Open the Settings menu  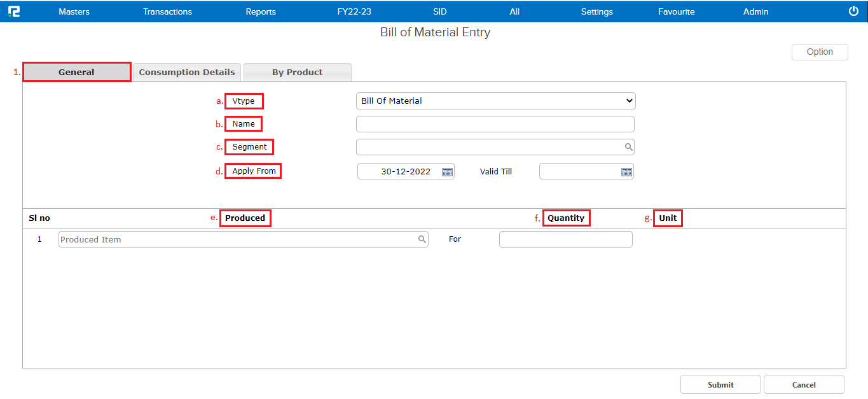596,11
